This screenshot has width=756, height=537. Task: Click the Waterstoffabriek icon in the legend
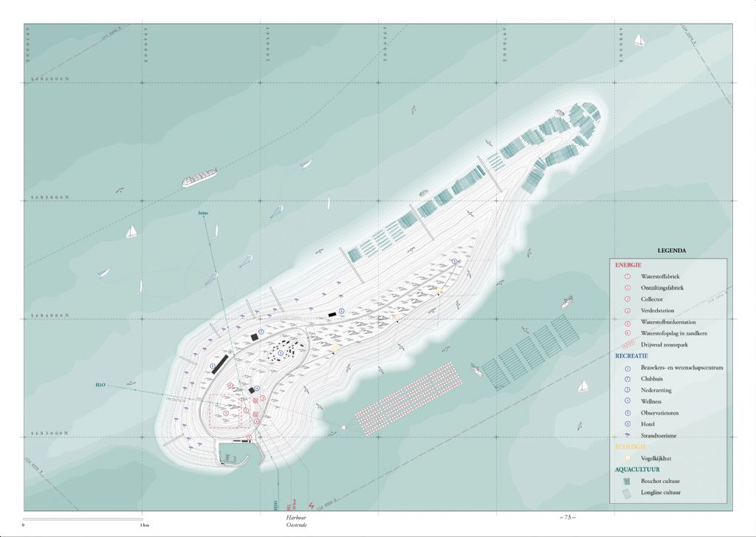point(626,276)
